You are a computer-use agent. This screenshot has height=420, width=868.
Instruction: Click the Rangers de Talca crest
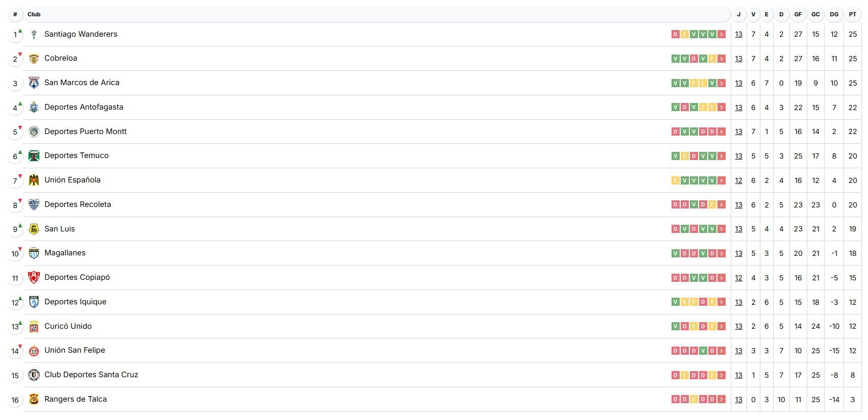pyautogui.click(x=34, y=400)
